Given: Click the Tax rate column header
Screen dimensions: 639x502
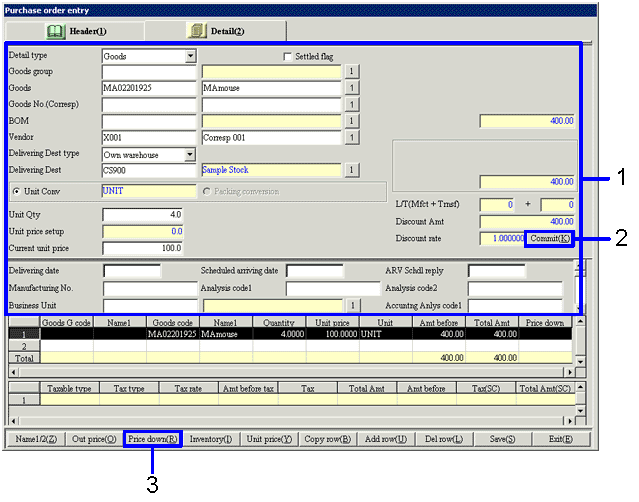Looking at the screenshot, I should pyautogui.click(x=188, y=388).
